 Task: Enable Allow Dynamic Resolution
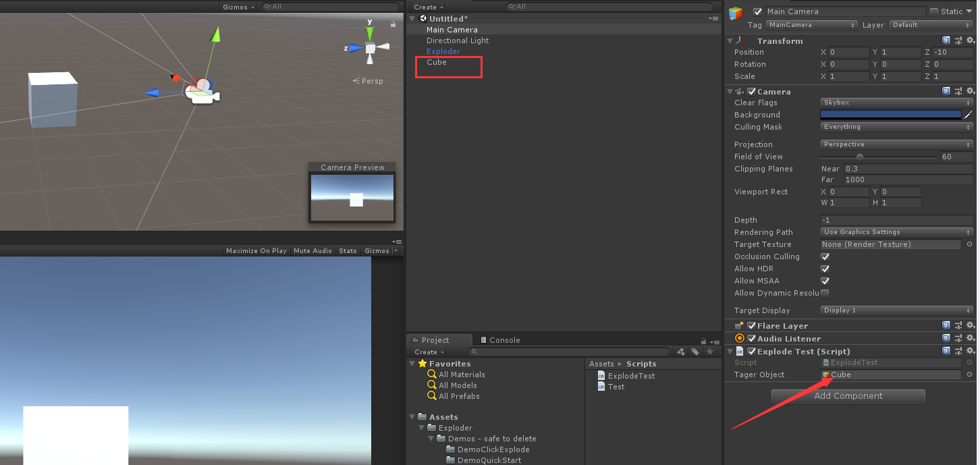(825, 293)
